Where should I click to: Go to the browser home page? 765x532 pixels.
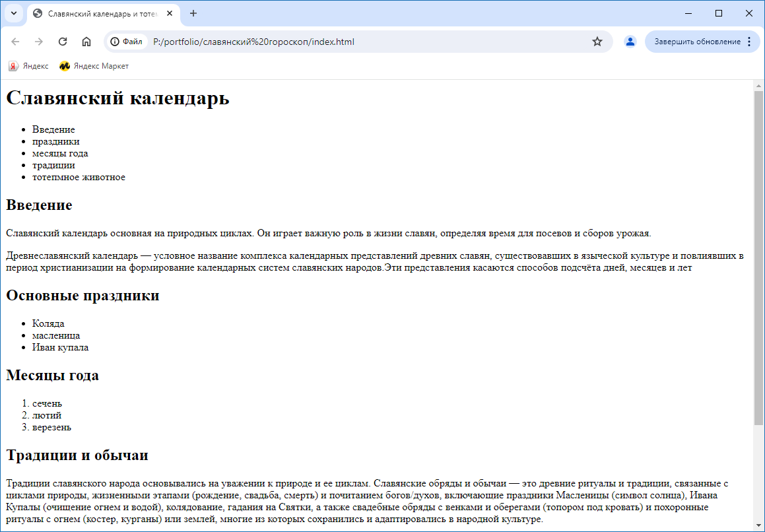click(86, 42)
